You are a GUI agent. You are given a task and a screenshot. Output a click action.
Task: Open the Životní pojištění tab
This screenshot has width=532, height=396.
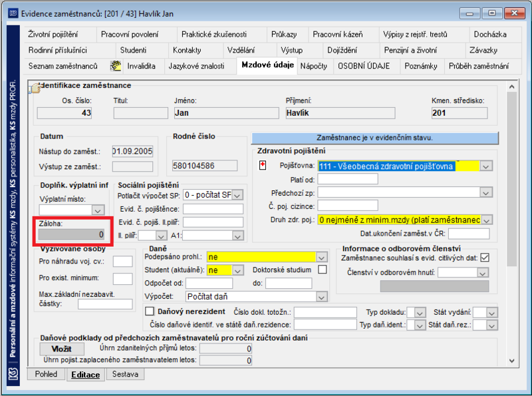click(x=53, y=35)
